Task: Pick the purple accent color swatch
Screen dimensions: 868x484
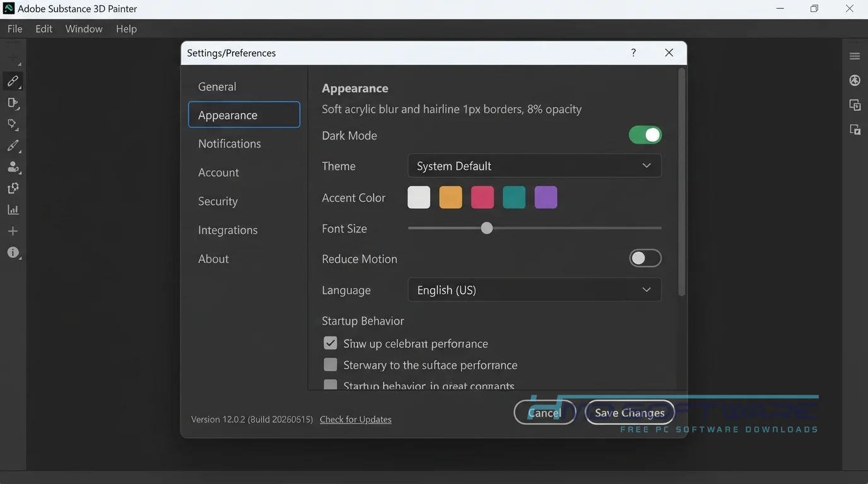Action: 546,197
